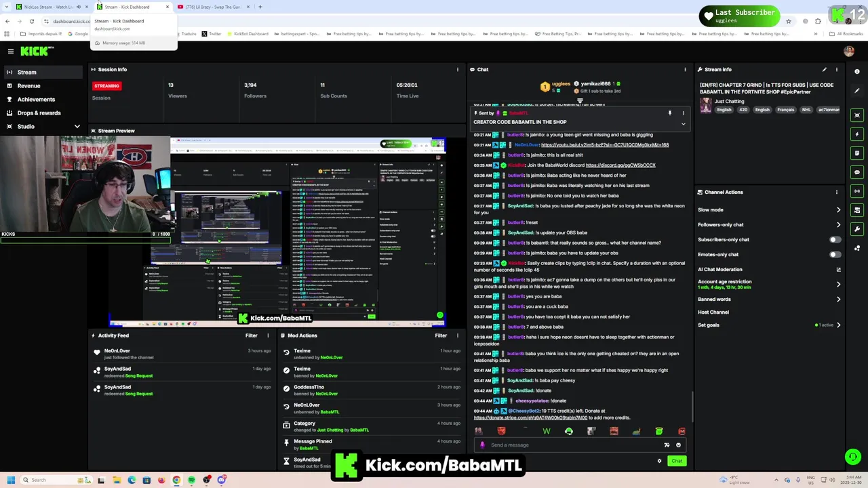Click the note page icon in right sidebar

point(857,153)
